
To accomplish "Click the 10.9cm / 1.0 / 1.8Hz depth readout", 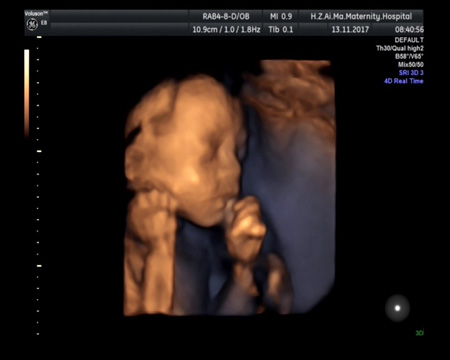I will tap(226, 30).
